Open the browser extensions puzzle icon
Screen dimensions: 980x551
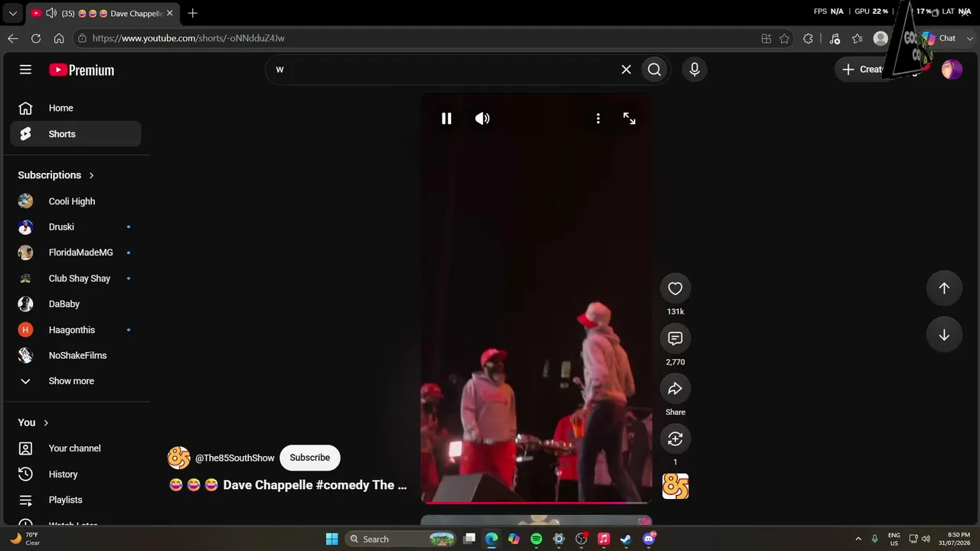point(808,38)
